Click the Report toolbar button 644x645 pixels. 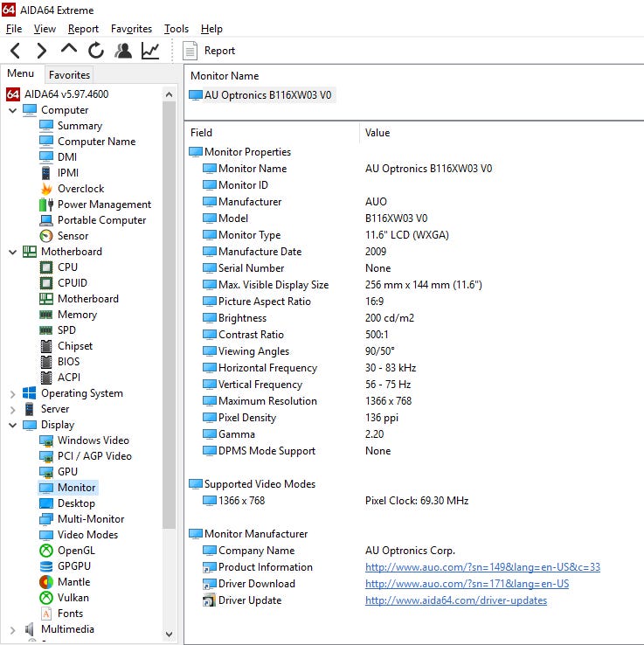point(210,51)
